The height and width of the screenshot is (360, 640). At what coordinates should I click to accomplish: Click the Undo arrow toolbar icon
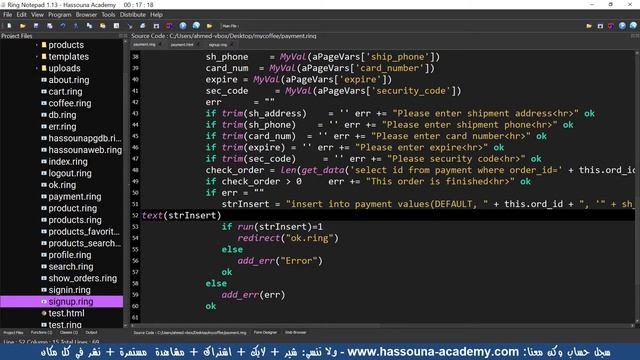63,26
